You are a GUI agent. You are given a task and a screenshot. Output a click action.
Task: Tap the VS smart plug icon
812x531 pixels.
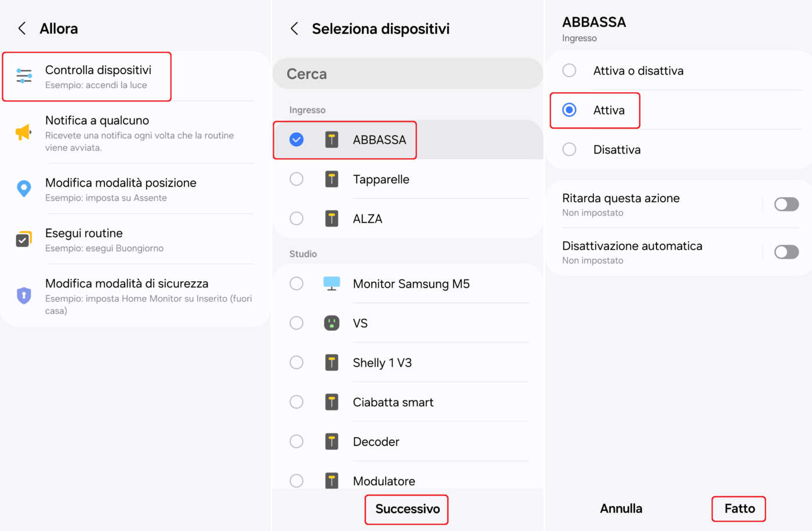332,323
